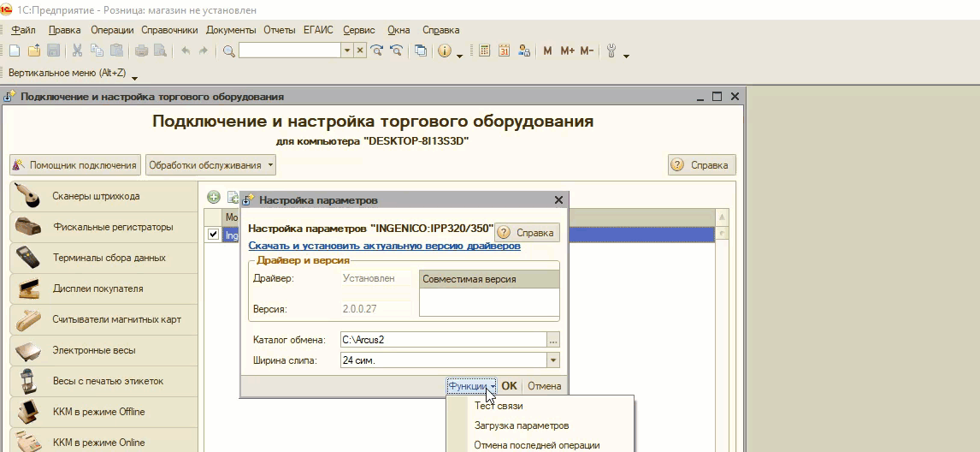Click the Copy toolbar icon
Image resolution: width=980 pixels, height=452 pixels.
pos(97,51)
